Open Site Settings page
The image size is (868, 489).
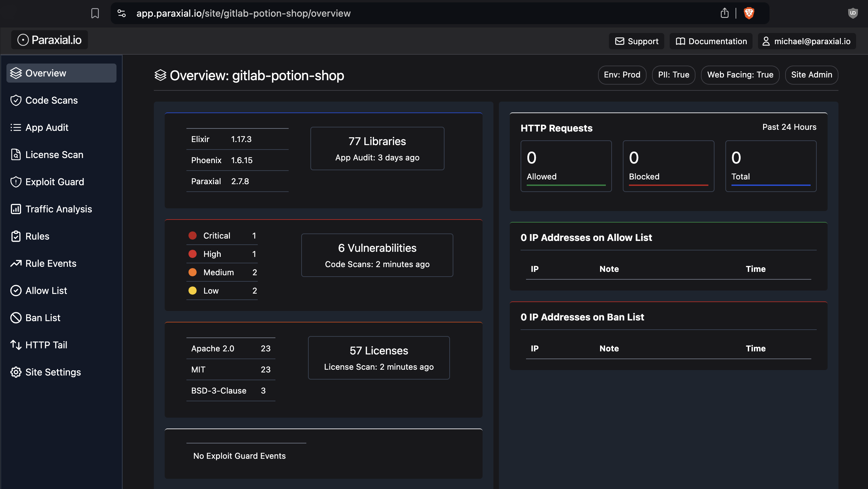[61, 372]
